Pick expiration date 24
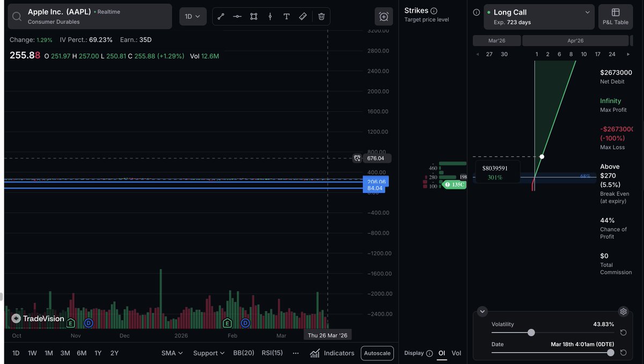Screen dimensions: 644x364 click(612, 54)
